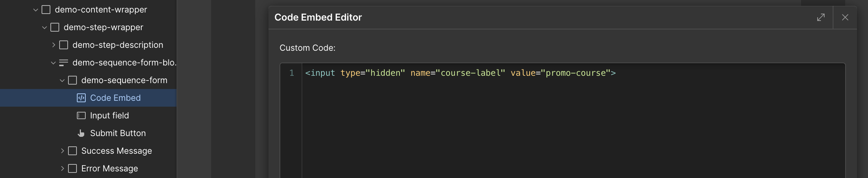Collapse the demo-sequence-form-block node
Viewport: 868px width, 178px height.
(x=53, y=63)
